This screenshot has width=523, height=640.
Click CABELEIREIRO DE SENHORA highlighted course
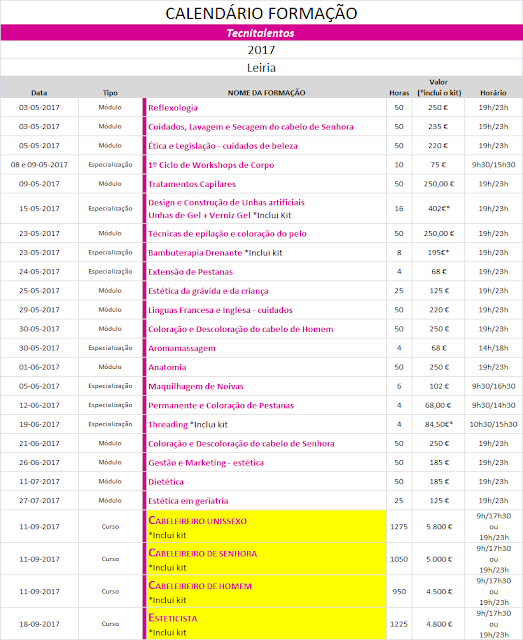[x=203, y=553]
